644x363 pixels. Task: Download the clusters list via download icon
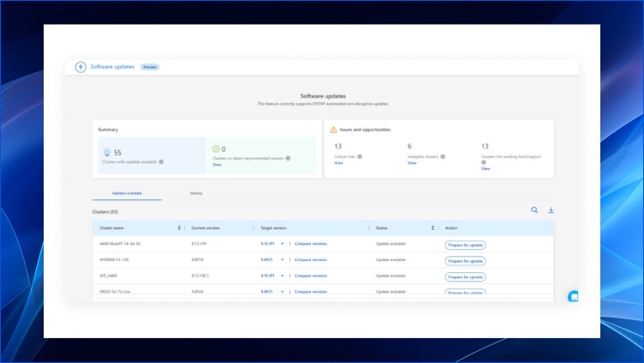point(551,210)
